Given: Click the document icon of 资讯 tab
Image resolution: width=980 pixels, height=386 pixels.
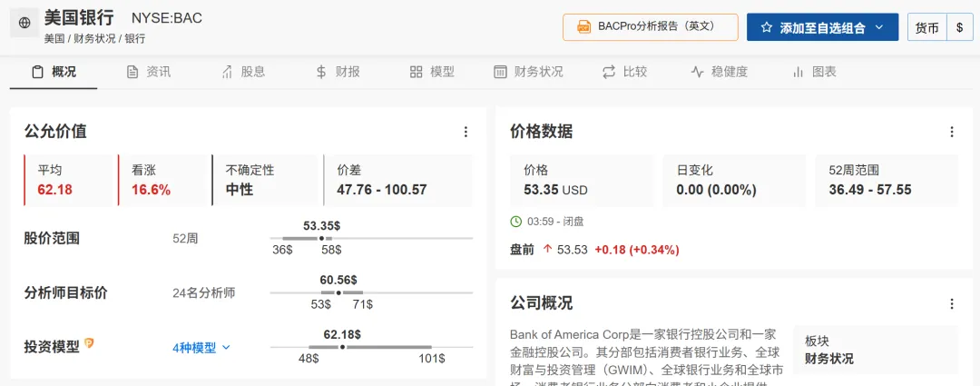Looking at the screenshot, I should (x=132, y=72).
